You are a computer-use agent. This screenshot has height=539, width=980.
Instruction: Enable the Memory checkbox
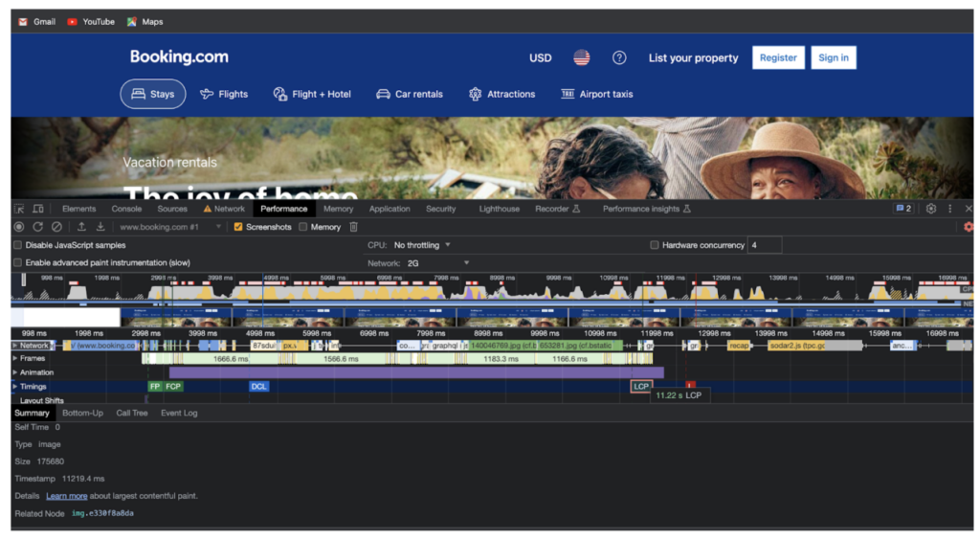(303, 227)
